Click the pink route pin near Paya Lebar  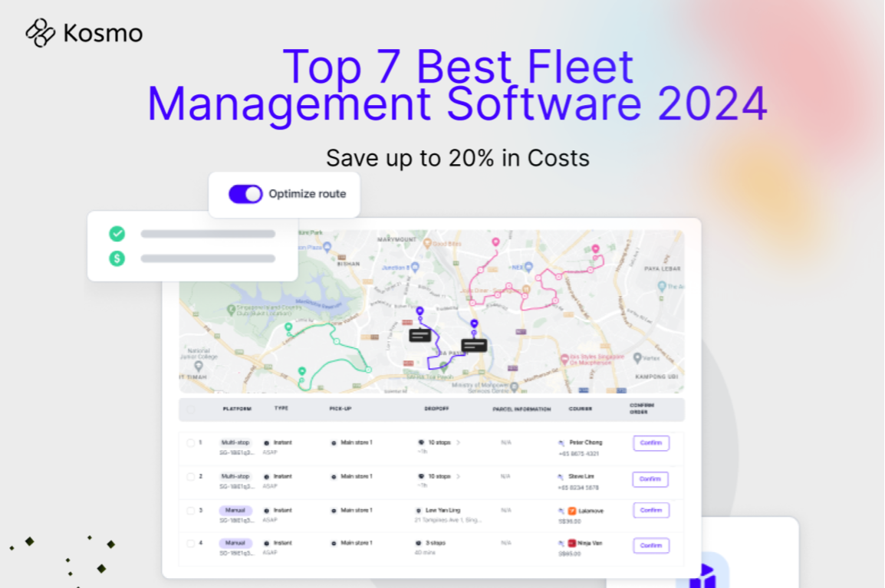(x=596, y=249)
